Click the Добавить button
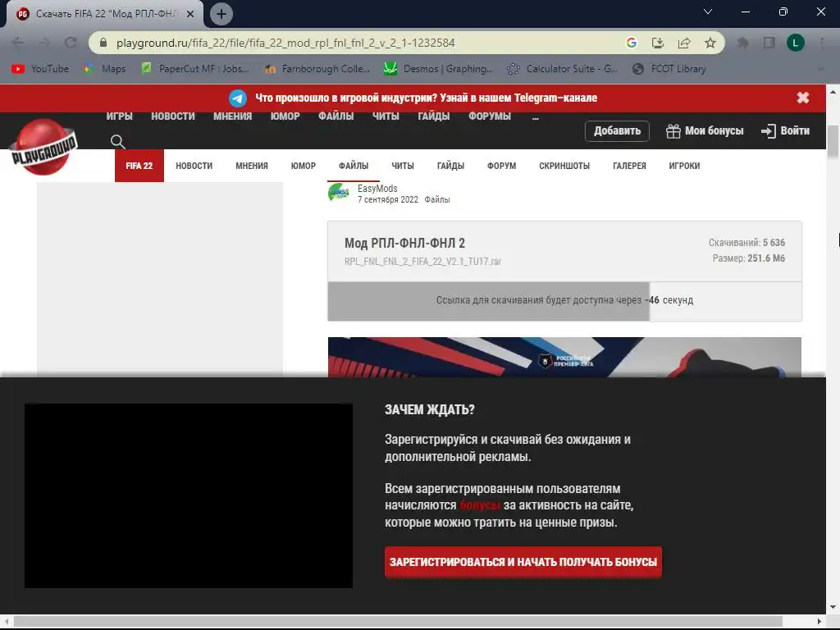 point(617,130)
